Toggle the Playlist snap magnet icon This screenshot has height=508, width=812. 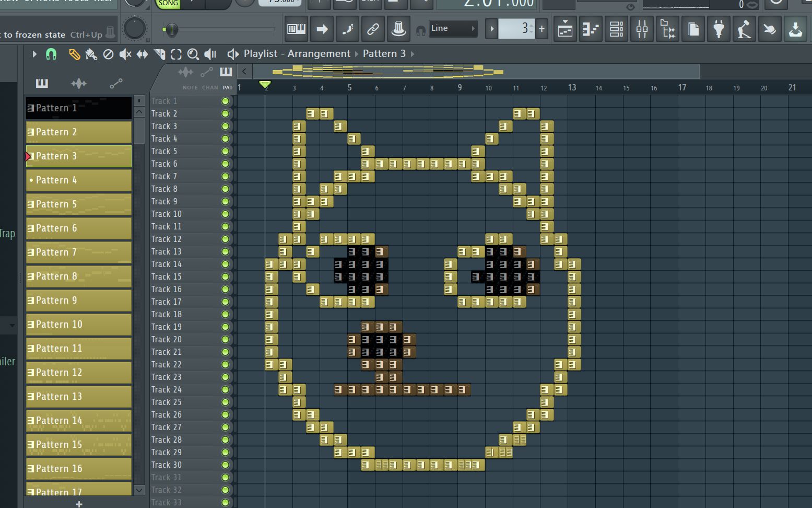click(x=51, y=54)
